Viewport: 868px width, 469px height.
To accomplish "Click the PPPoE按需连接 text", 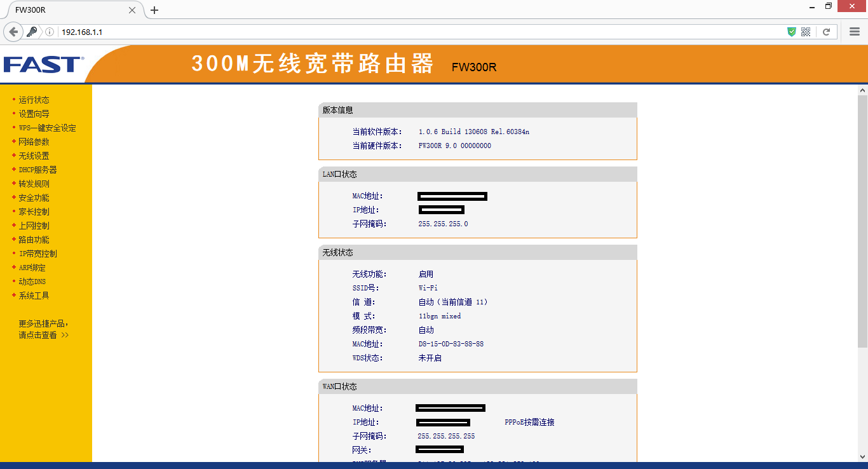I will pyautogui.click(x=529, y=422).
